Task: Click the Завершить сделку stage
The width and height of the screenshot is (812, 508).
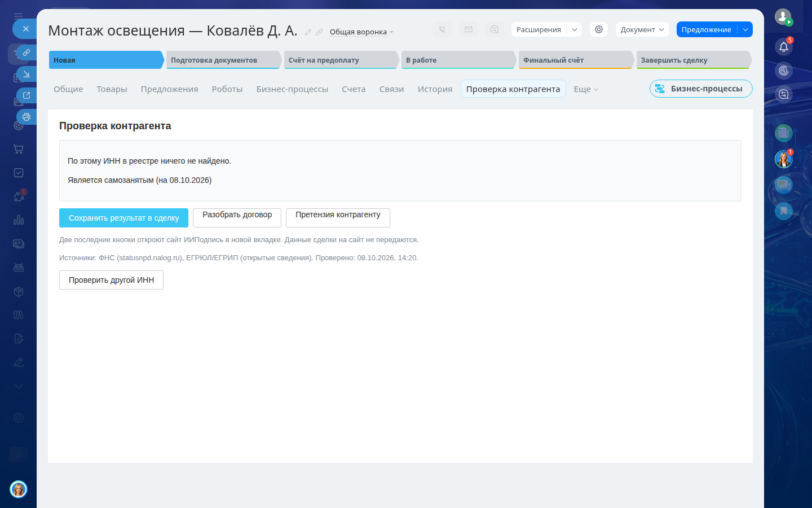Action: pyautogui.click(x=694, y=60)
